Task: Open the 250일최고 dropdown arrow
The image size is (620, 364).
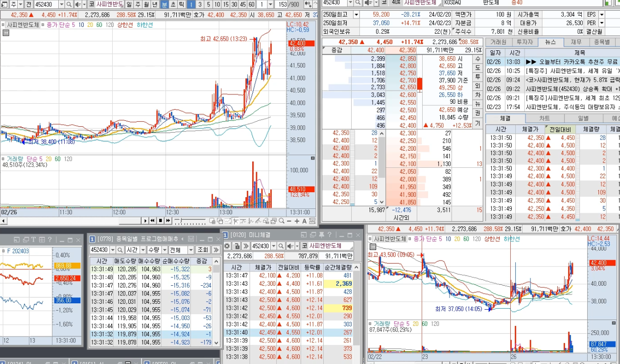Action: point(356,15)
